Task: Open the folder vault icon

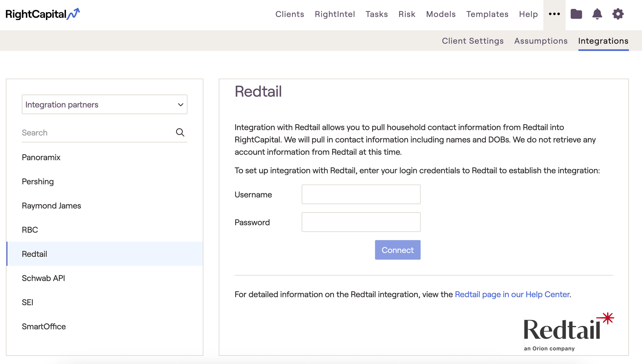Action: tap(576, 14)
